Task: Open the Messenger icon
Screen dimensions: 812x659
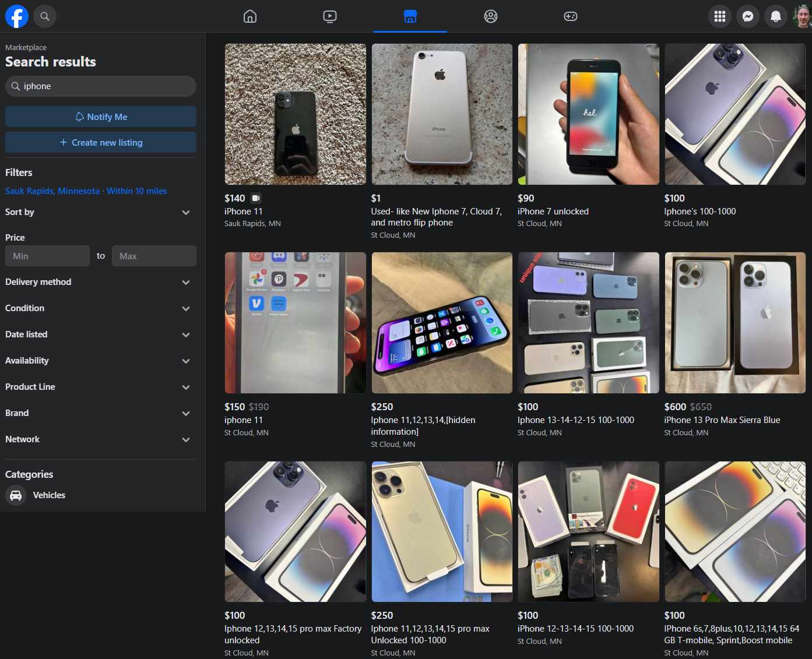Action: pos(748,16)
